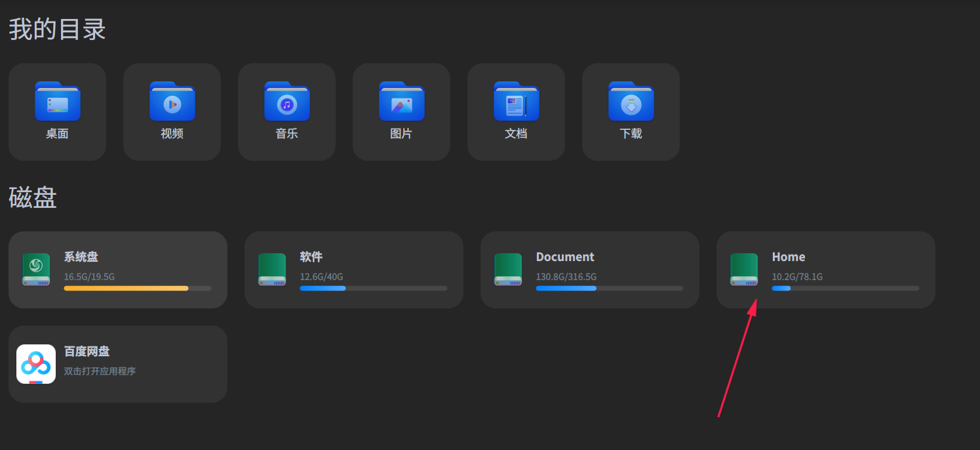The image size is (980, 450).
Task: Open the 下载 downloads folder icon
Action: coord(631,102)
